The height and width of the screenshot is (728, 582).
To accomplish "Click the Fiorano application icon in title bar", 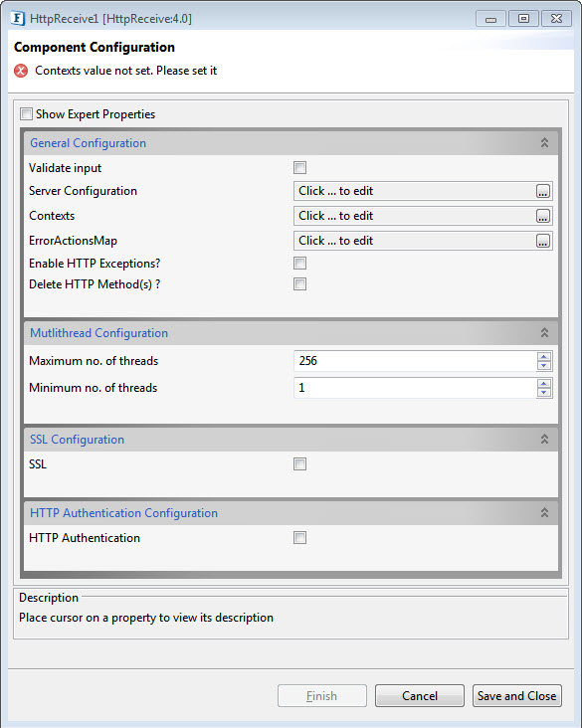I will (x=18, y=18).
